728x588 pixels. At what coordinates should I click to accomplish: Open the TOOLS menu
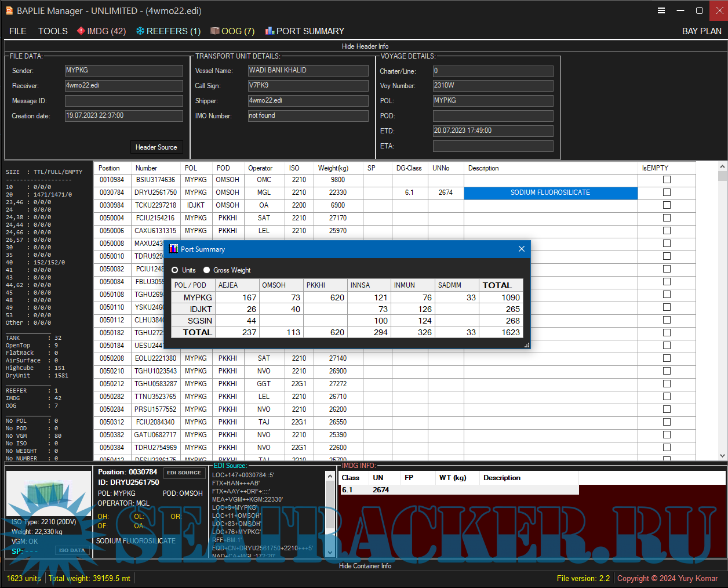point(53,31)
